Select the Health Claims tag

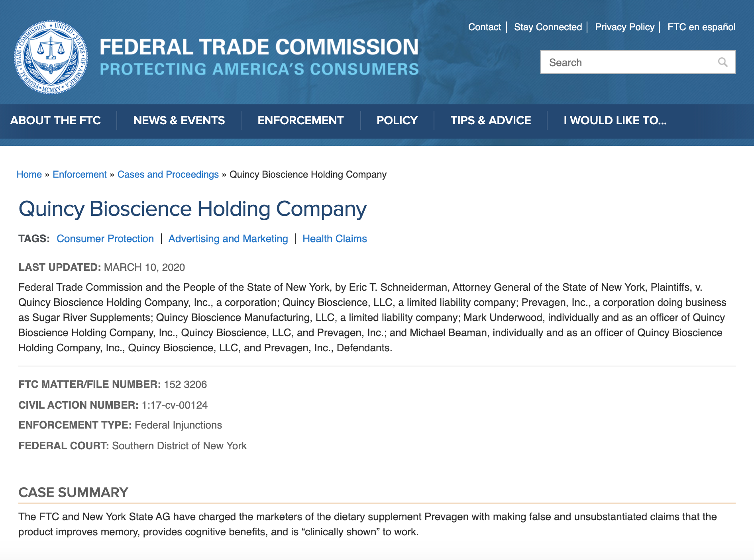[335, 239]
